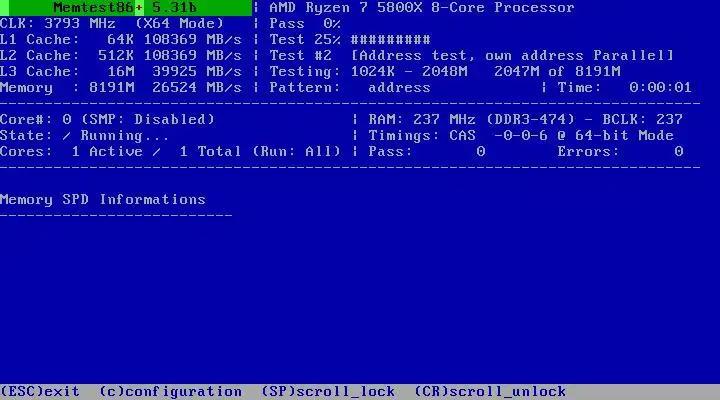Click the Testing: 1024K - 2048M range
The image size is (720, 400).
click(368, 72)
